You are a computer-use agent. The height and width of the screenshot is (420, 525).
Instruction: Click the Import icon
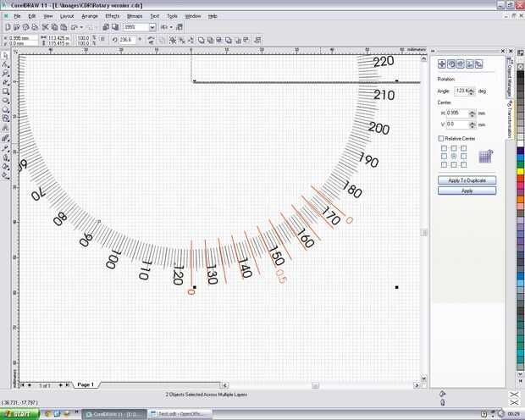(x=106, y=27)
